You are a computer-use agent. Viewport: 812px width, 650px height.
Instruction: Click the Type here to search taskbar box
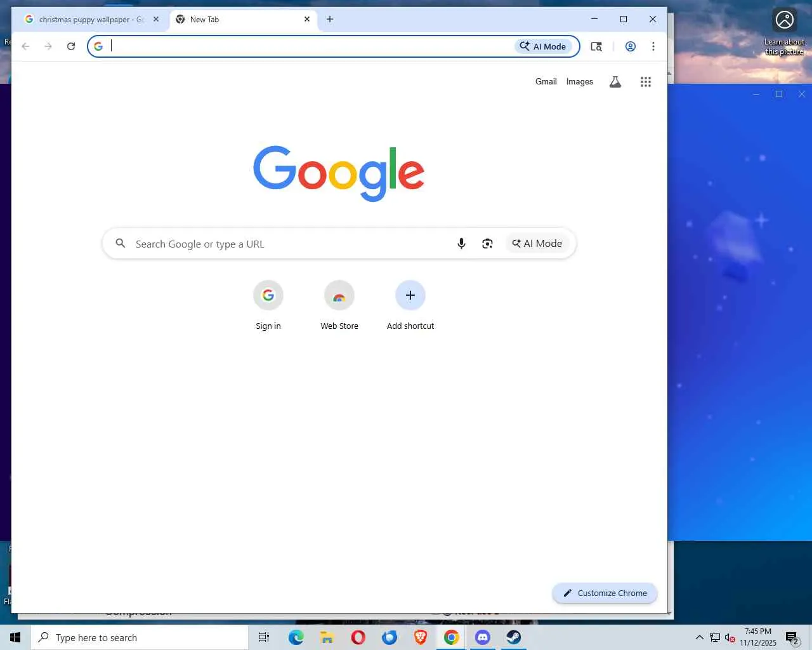point(140,637)
